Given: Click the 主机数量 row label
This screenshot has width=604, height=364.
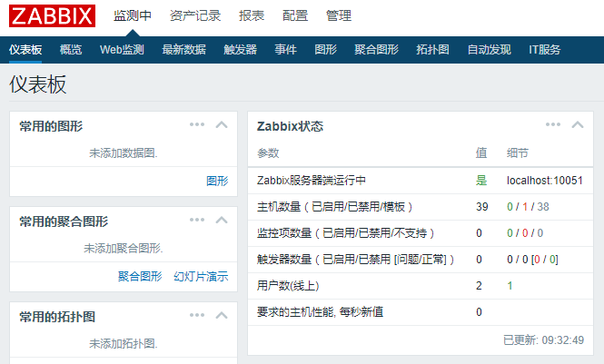Looking at the screenshot, I should [x=334, y=207].
